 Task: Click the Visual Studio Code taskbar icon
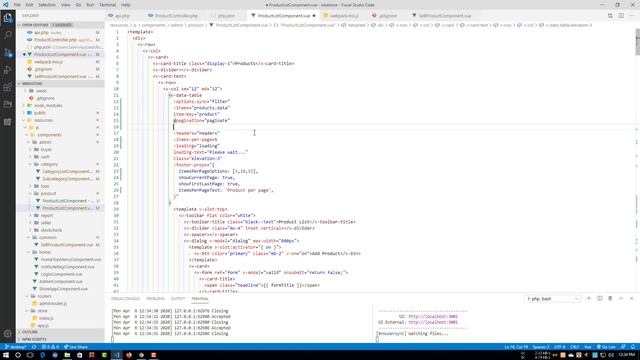click(117, 355)
